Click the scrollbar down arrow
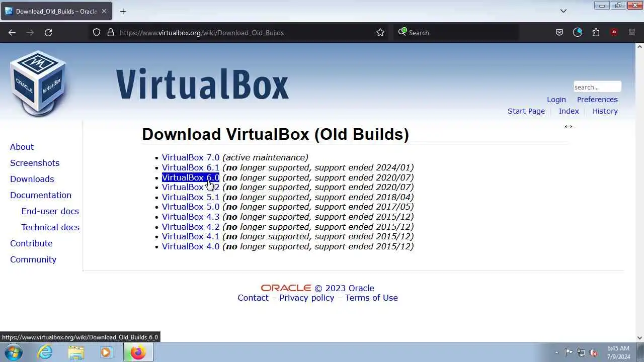 click(x=639, y=338)
